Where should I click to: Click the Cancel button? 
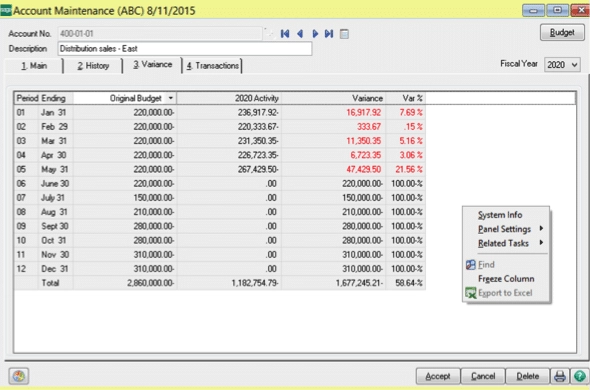pyautogui.click(x=483, y=376)
